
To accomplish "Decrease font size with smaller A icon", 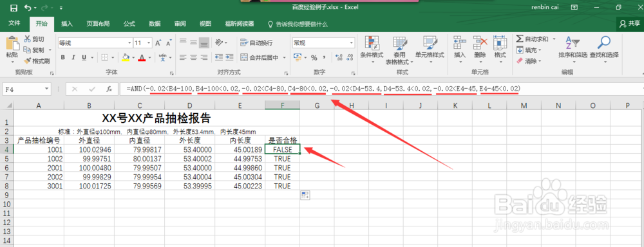I will (168, 42).
